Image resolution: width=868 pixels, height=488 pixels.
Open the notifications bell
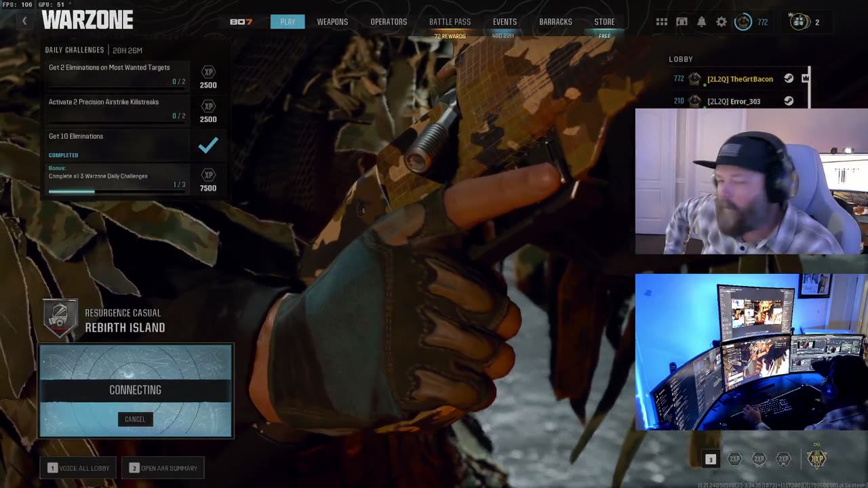(702, 22)
